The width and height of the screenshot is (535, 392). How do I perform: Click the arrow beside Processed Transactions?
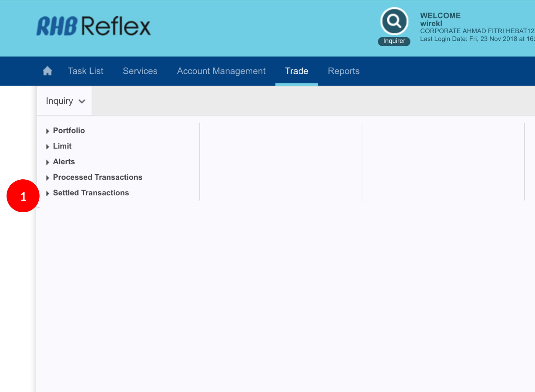coord(47,178)
